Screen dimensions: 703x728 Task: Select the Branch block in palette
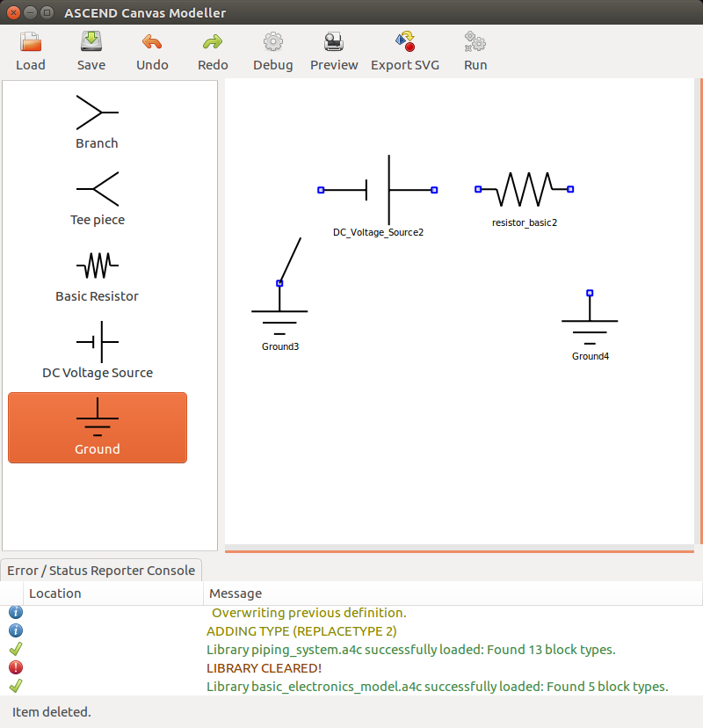[97, 121]
